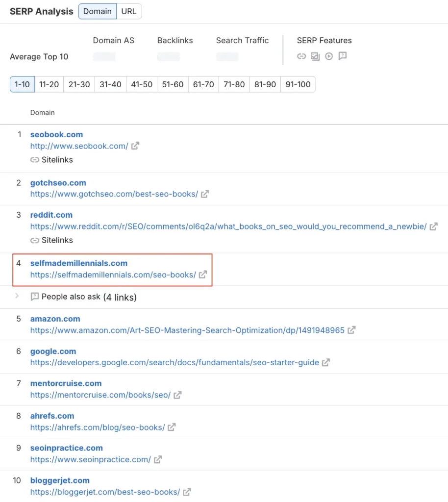This screenshot has height=502, width=448.
Task: Click the Sitelinks icon under SERP Features
Action: (x=301, y=56)
